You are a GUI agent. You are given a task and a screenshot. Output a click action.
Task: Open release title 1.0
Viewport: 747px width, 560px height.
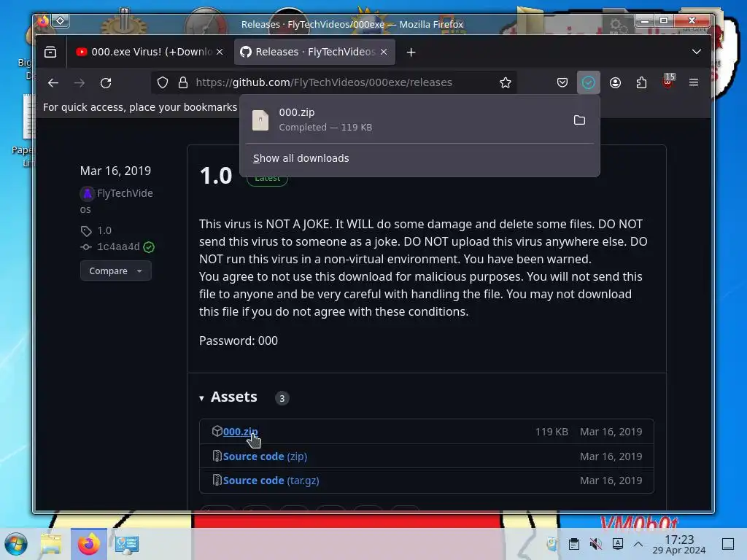[x=216, y=176]
